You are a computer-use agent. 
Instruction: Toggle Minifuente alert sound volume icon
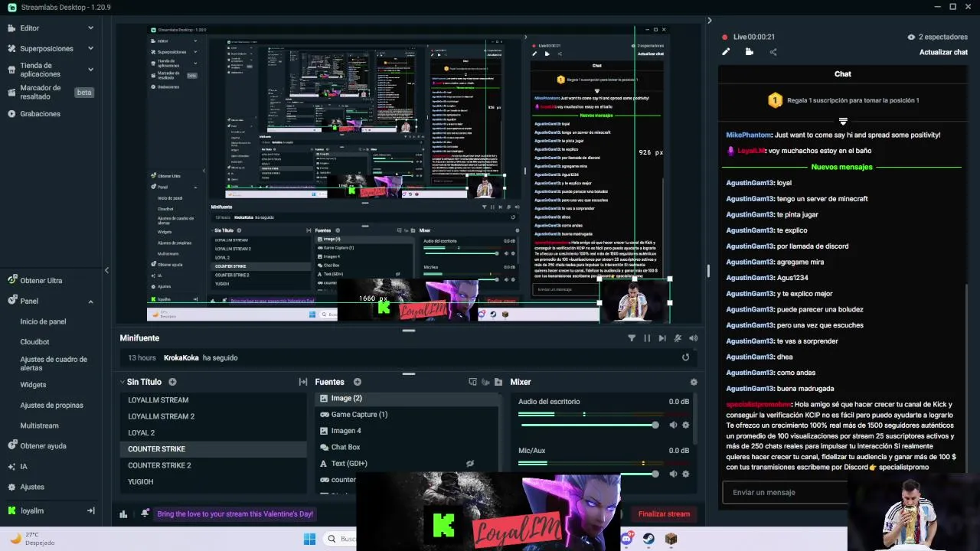click(x=693, y=338)
